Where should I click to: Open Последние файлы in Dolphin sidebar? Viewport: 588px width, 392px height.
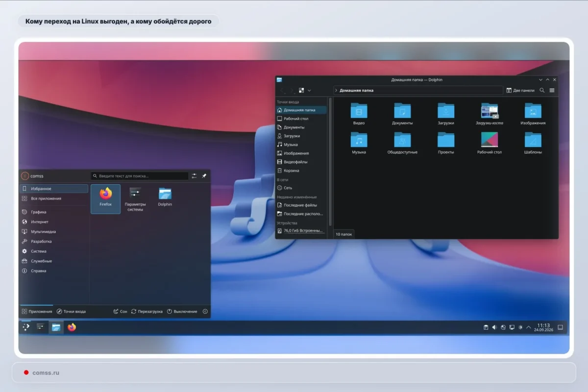(301, 205)
